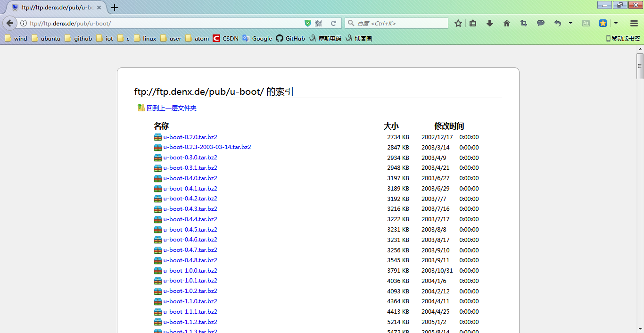Click scrollbar up arrow

640,49
